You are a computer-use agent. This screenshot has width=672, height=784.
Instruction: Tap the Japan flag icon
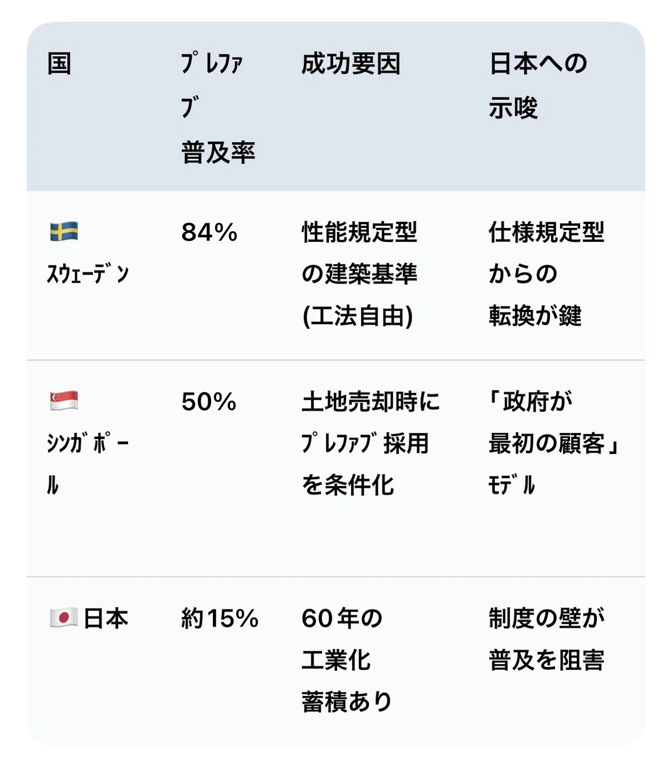[64, 618]
